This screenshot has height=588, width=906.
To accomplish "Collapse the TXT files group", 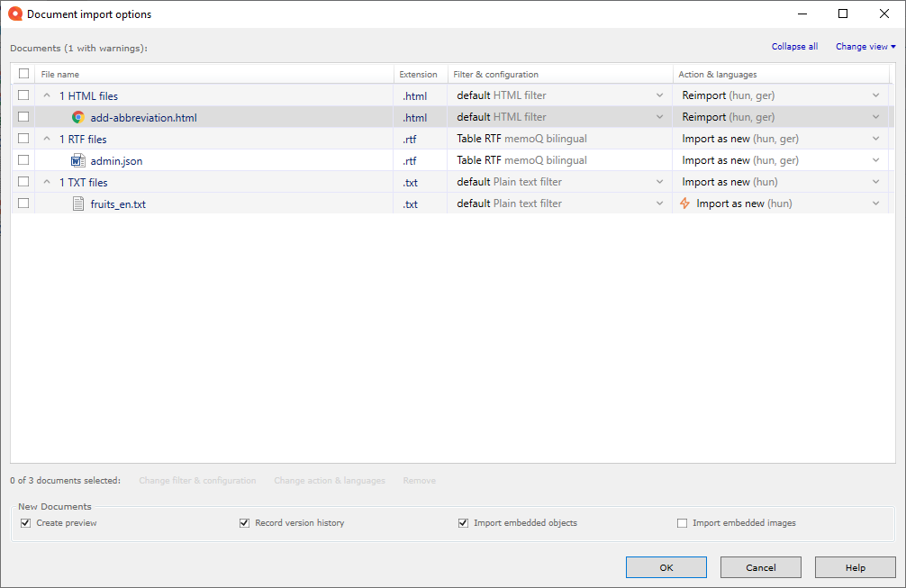I will pos(47,182).
